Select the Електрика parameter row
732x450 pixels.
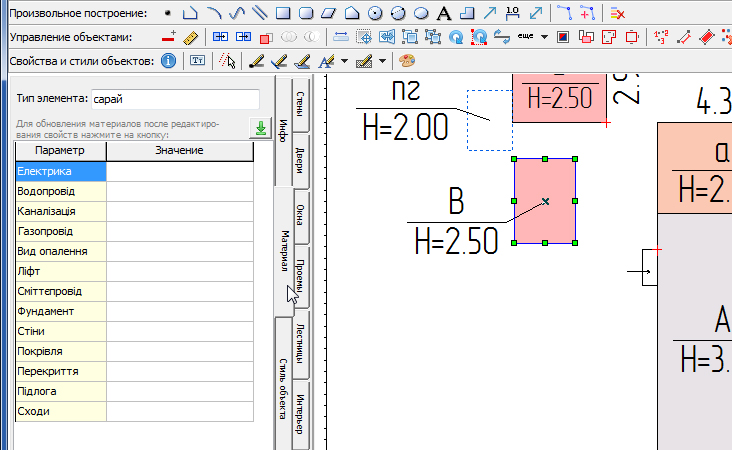tap(60, 171)
